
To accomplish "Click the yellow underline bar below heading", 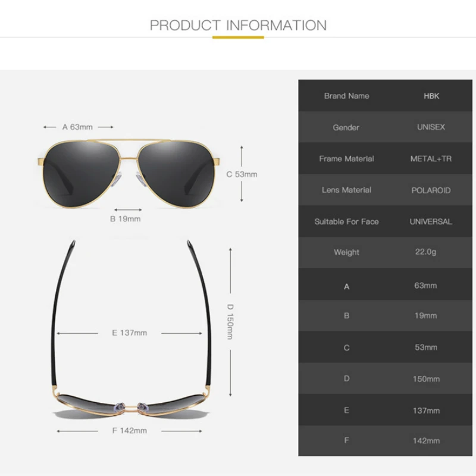I will pyautogui.click(x=238, y=37).
